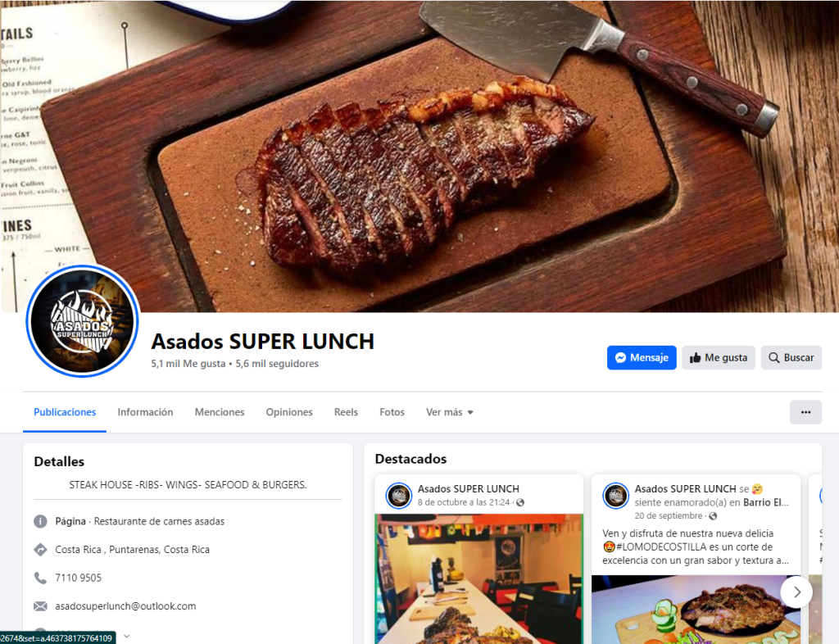Screen dimensions: 839x644
Task: Click the globe privacy icon on 8 de octubre post
Action: pos(520,502)
